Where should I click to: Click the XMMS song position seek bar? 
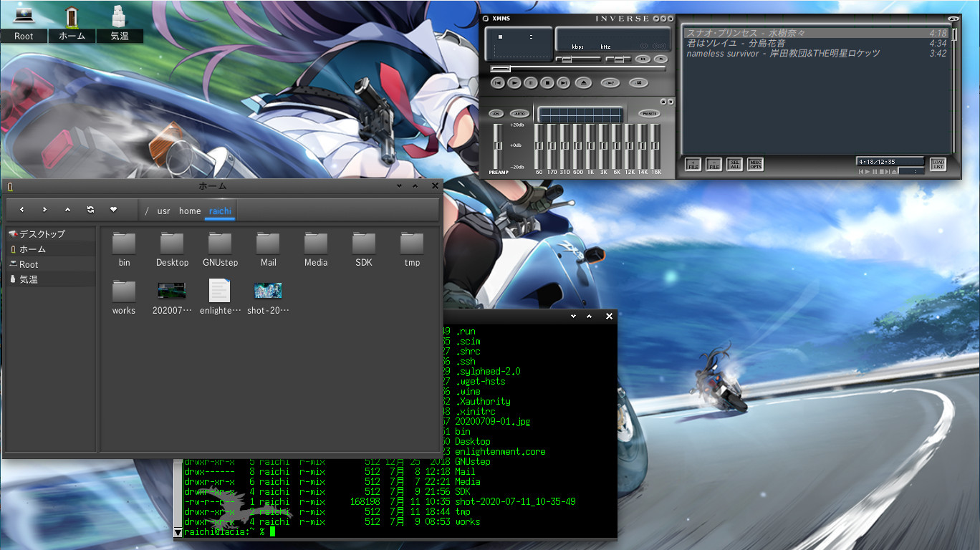pyautogui.click(x=579, y=69)
